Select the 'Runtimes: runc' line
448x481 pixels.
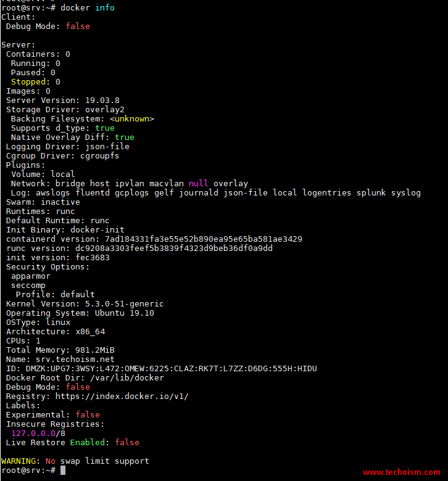pyautogui.click(x=41, y=211)
